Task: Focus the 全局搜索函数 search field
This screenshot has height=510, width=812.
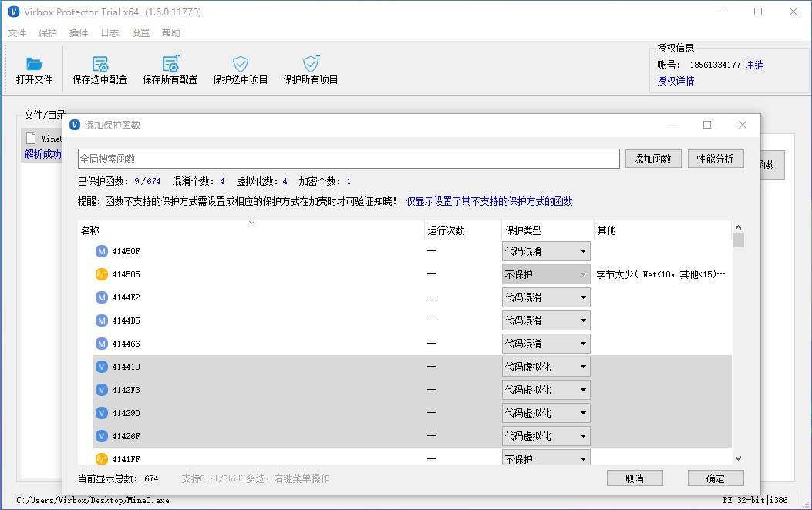Action: [349, 159]
